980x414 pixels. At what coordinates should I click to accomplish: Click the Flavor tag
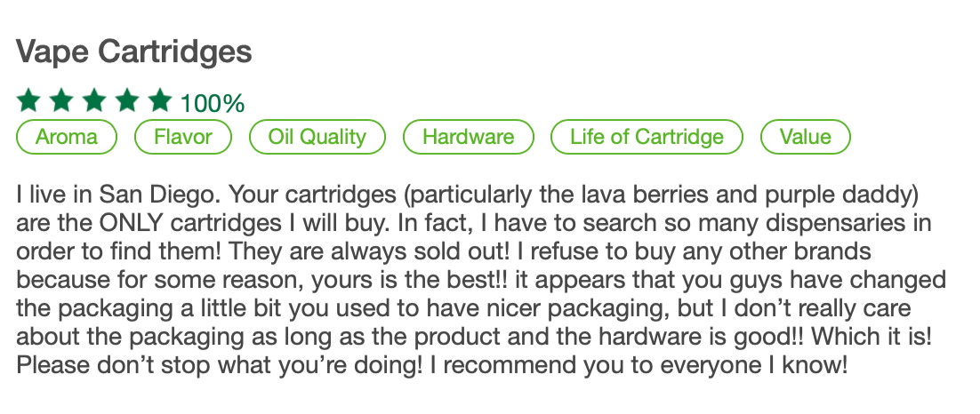[183, 137]
